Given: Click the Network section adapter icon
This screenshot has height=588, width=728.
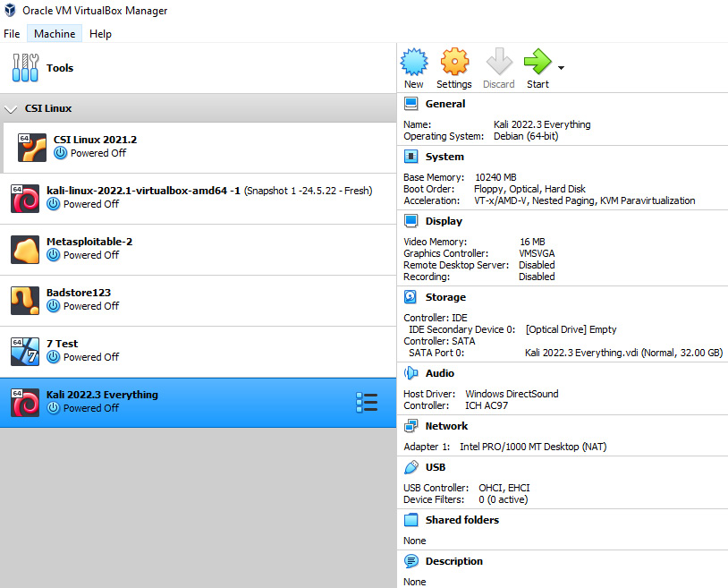Looking at the screenshot, I should coord(411,426).
